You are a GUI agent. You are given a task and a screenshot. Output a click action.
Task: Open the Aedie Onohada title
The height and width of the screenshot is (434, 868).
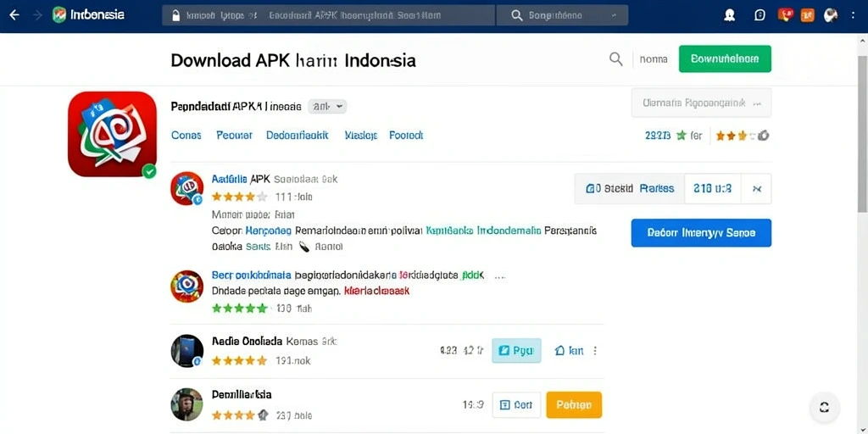click(247, 342)
